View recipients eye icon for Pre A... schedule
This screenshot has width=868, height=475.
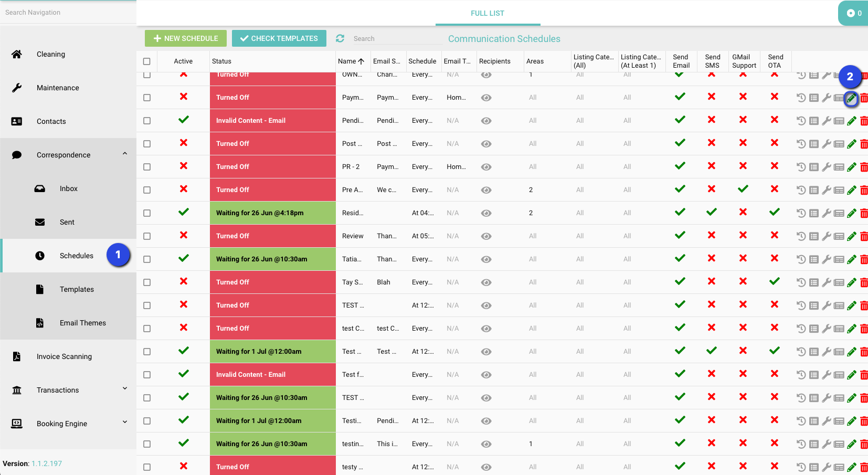tap(486, 190)
